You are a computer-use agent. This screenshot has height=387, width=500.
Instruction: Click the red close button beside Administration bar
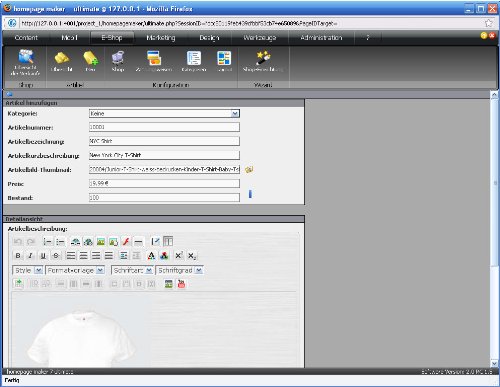click(x=492, y=35)
